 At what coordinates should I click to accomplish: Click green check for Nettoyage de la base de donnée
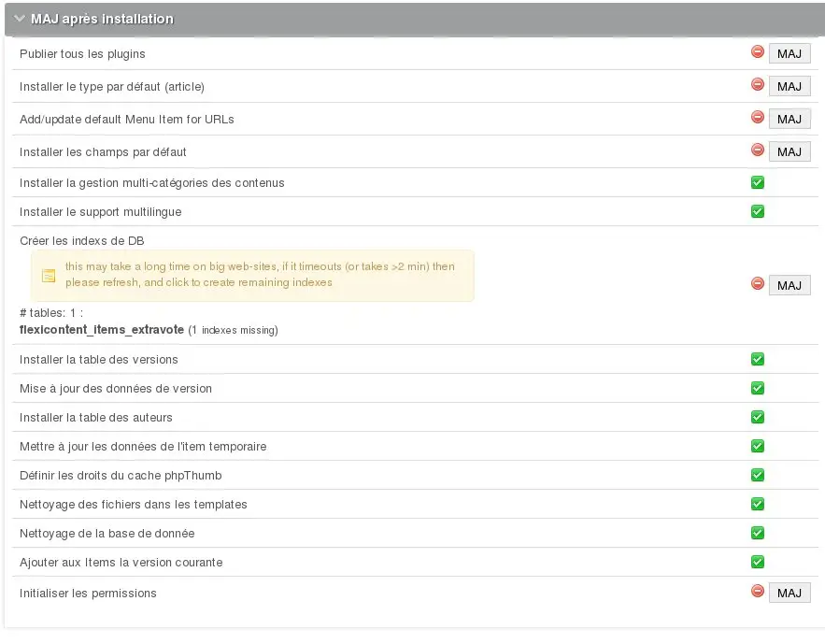click(757, 533)
